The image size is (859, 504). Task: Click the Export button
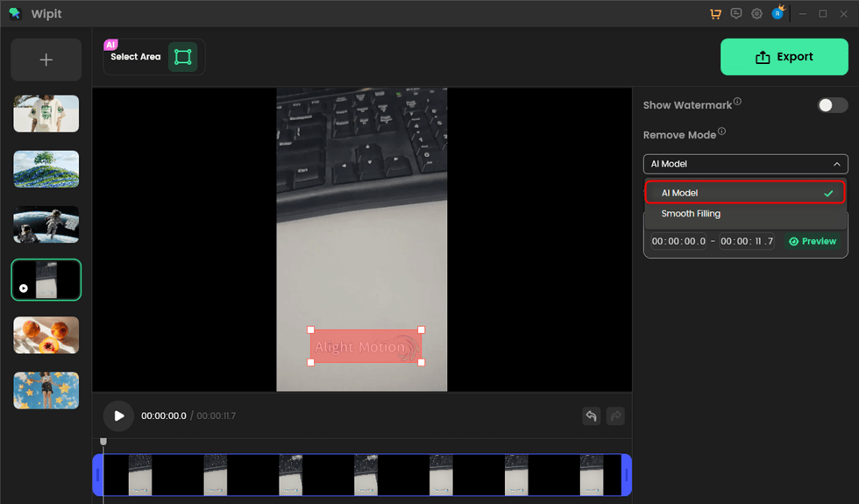click(x=784, y=57)
